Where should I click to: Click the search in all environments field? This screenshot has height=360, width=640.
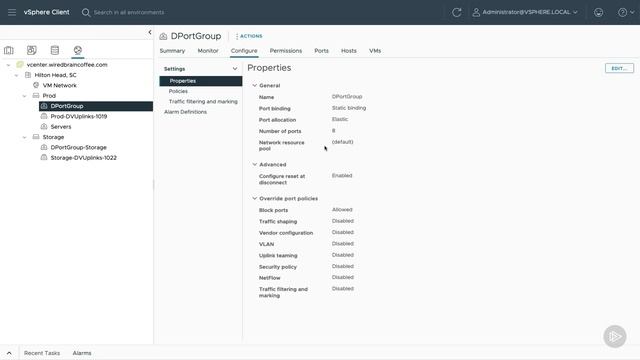coord(129,12)
